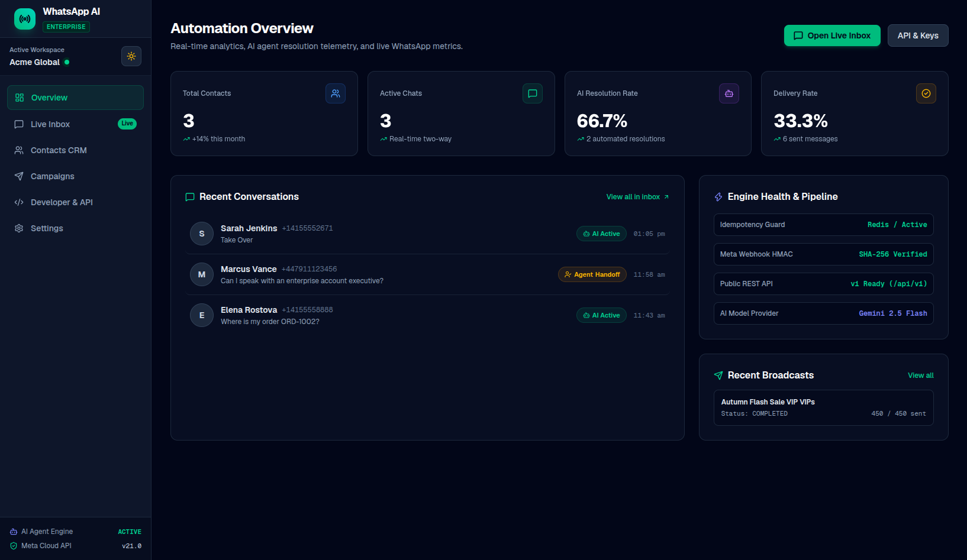967x560 pixels.
Task: Click the Acme Global workspace name
Action: pyautogui.click(x=34, y=62)
